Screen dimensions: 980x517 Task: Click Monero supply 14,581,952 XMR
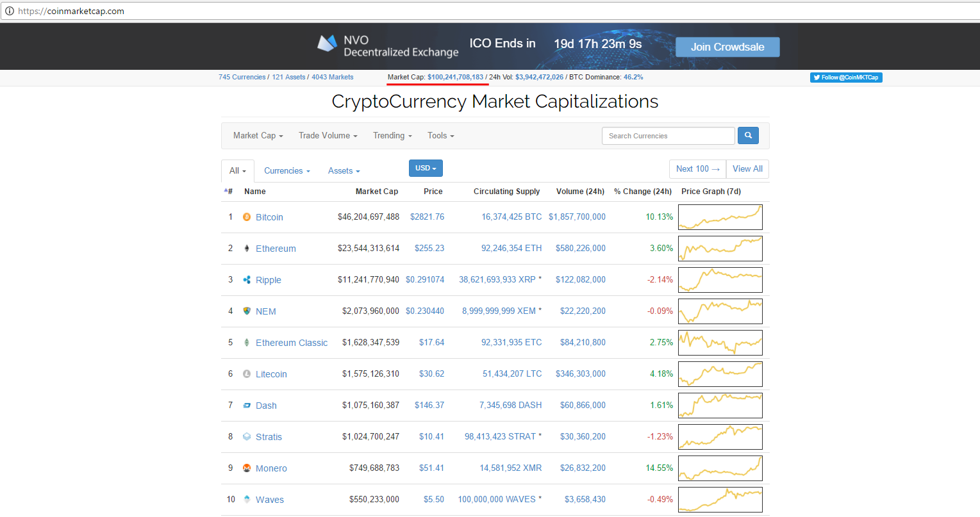point(511,468)
